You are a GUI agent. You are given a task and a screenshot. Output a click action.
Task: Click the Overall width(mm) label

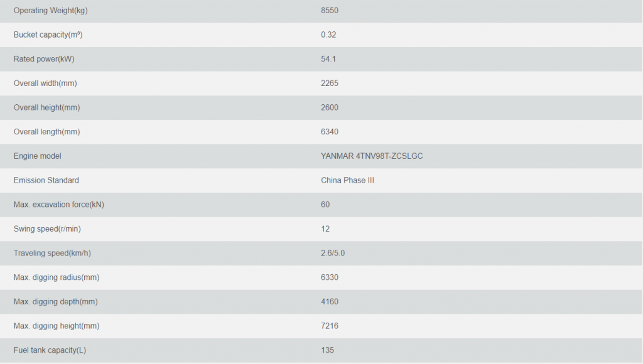(x=45, y=83)
